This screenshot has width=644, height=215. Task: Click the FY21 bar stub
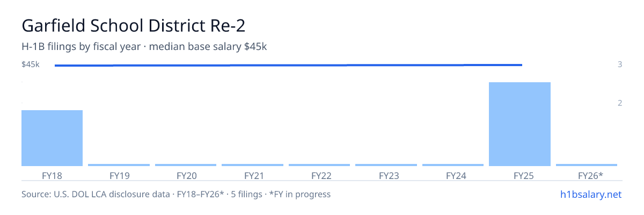coord(252,165)
